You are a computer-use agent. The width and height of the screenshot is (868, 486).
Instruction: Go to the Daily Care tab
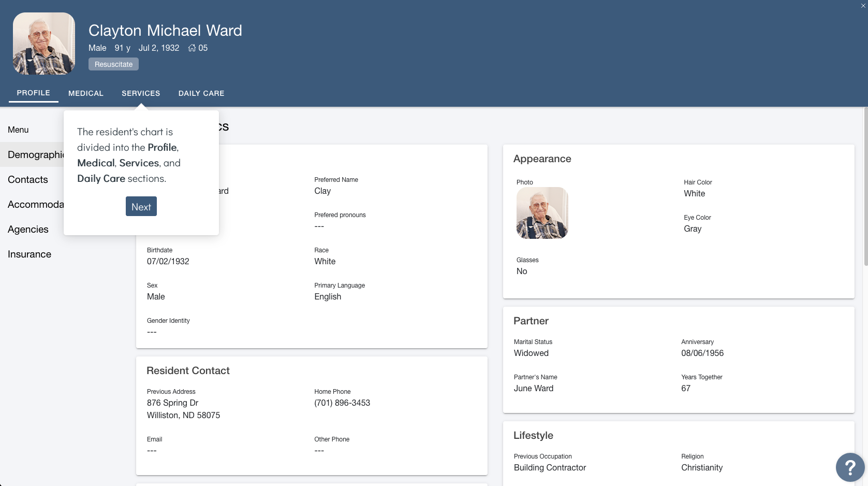click(x=201, y=93)
